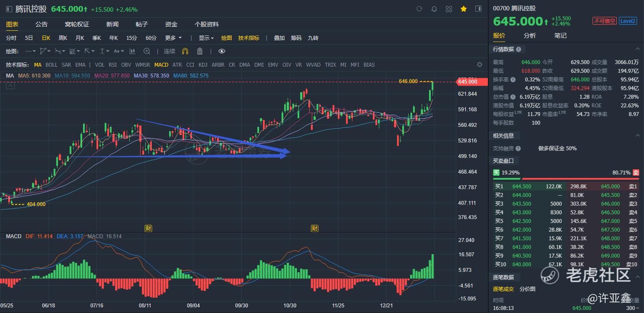Viewport: 644px width, 313px height.
Task: Click the 不可做空 badge
Action: [x=604, y=21]
